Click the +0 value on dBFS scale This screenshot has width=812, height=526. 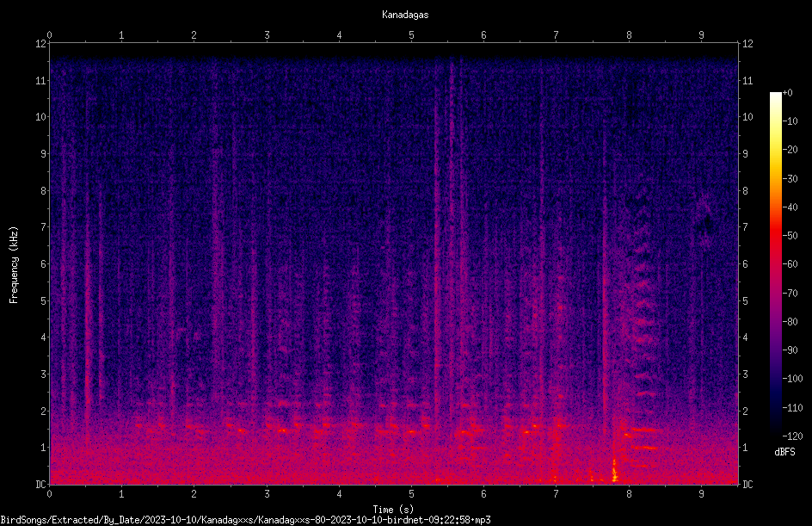click(788, 93)
